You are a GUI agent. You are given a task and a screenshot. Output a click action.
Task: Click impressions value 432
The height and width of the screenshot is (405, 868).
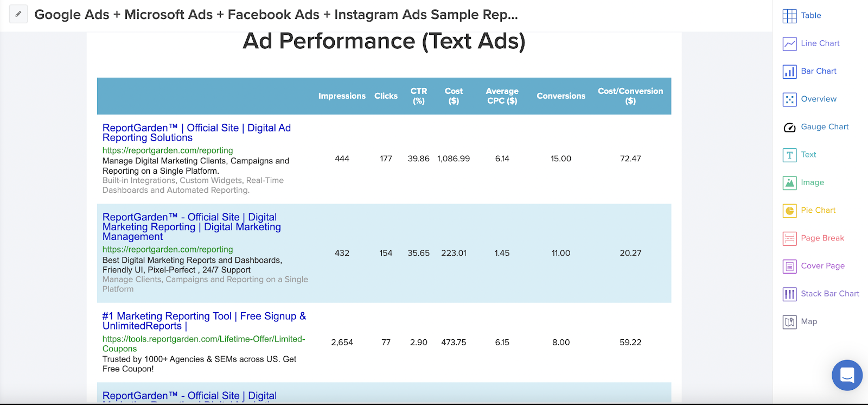click(x=342, y=254)
